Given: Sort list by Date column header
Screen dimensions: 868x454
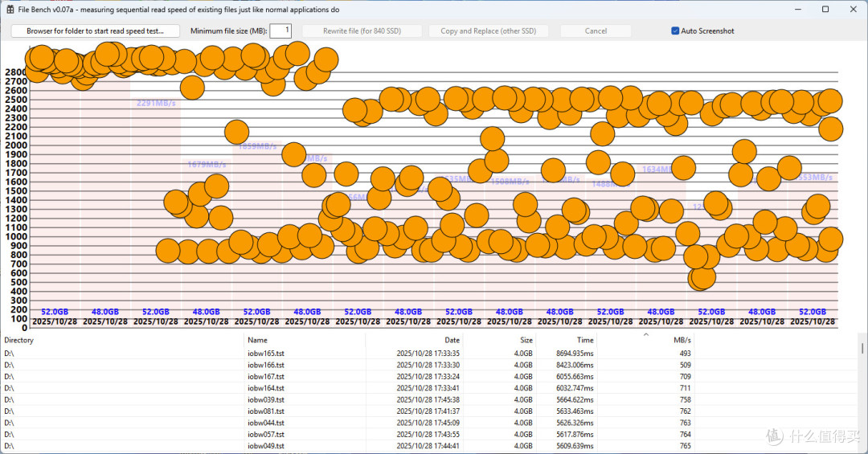Looking at the screenshot, I should pos(452,340).
